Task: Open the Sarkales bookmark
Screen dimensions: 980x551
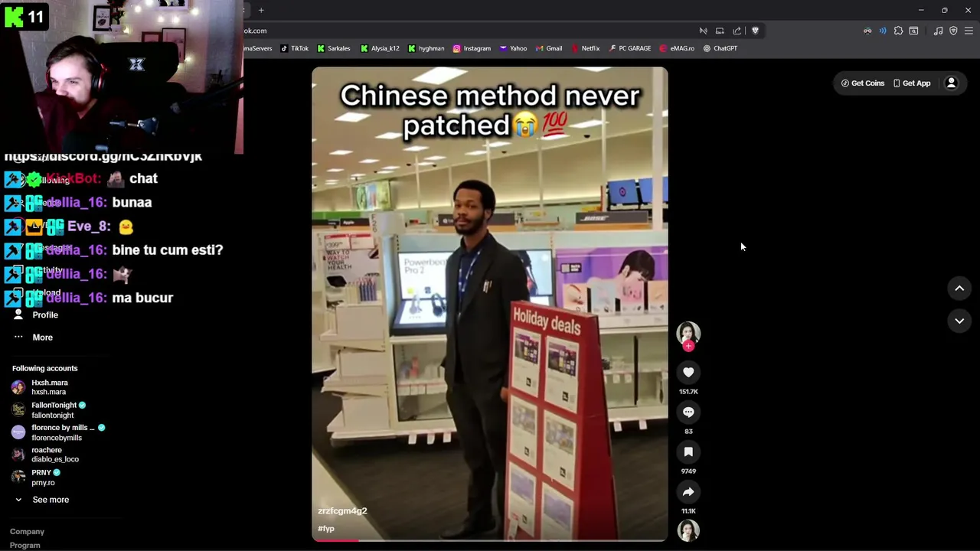Action: coord(334,48)
